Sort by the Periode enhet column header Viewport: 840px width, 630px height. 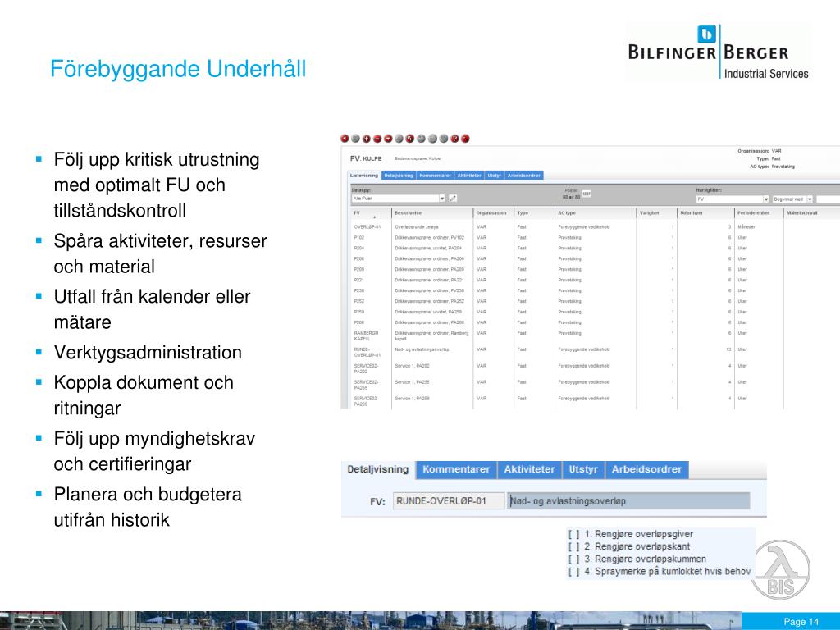click(759, 213)
